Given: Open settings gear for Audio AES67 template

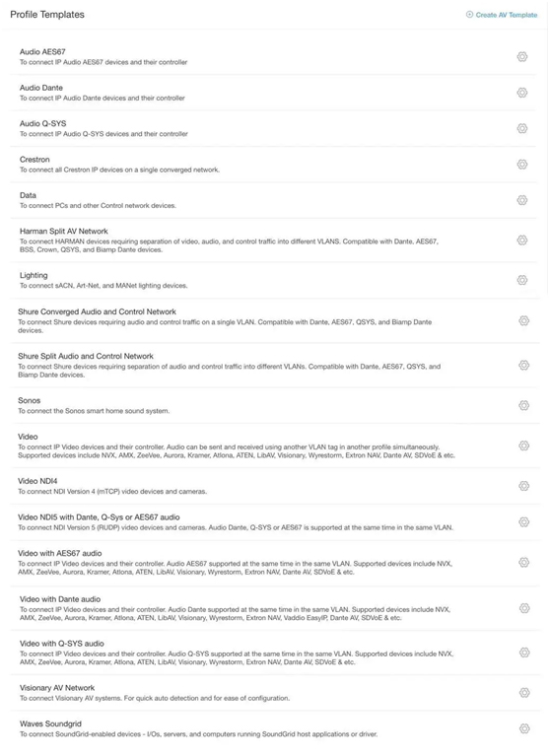Looking at the screenshot, I should (x=522, y=57).
